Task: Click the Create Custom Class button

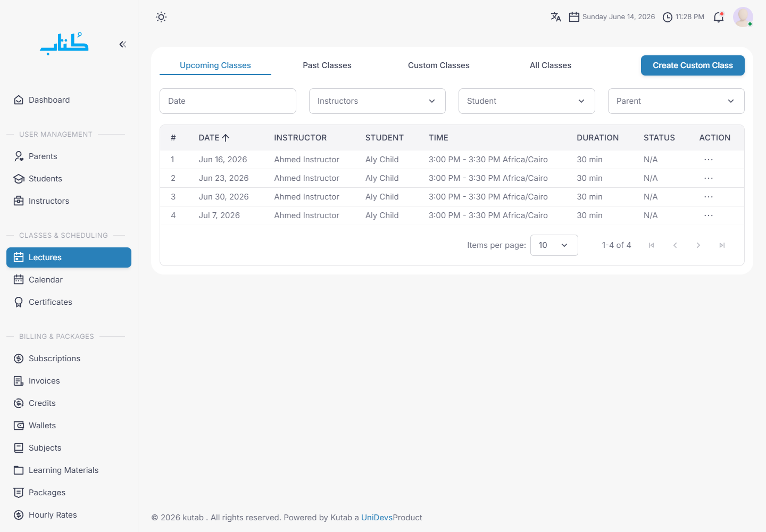Action: click(693, 65)
